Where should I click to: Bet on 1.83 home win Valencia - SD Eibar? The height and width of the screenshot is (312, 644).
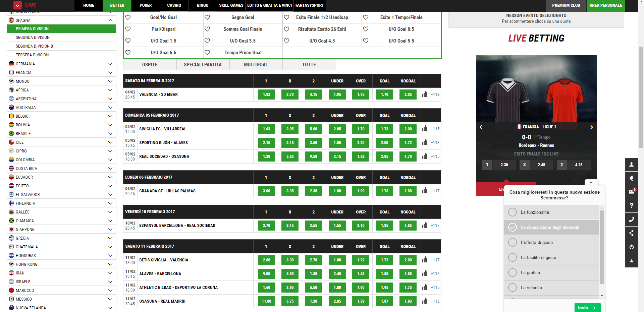pos(266,95)
